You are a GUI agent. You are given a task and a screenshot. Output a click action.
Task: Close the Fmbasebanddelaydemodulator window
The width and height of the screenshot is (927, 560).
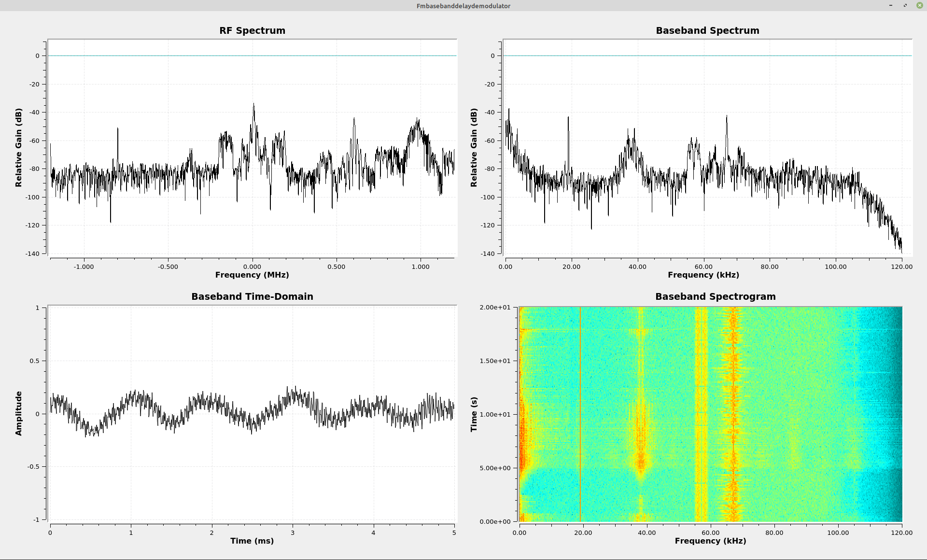(x=919, y=5)
